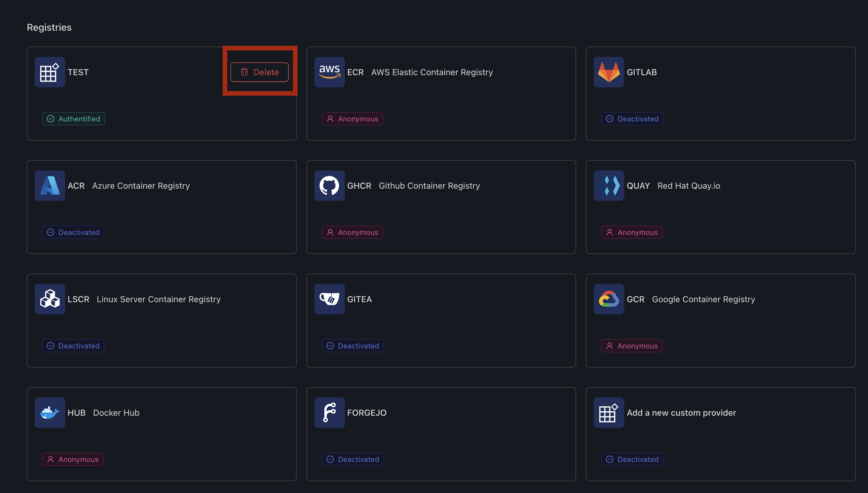Click the Quay logo icon

pyautogui.click(x=609, y=186)
